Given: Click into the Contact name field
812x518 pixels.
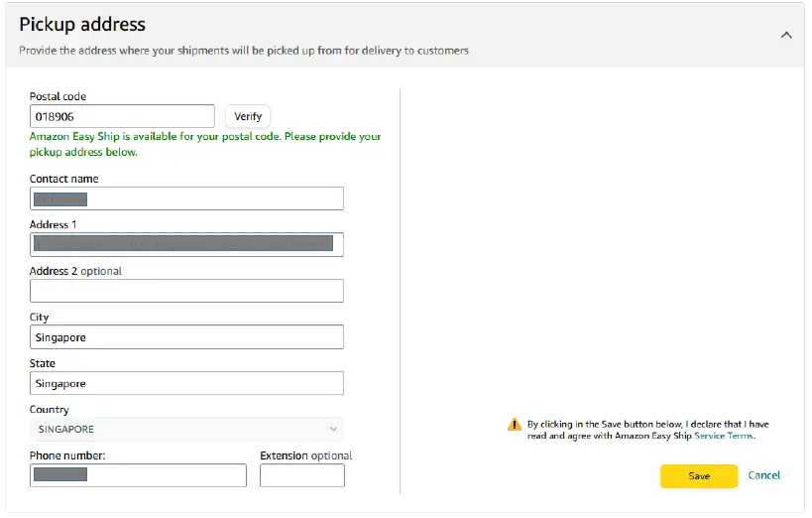Looking at the screenshot, I should click(x=186, y=198).
